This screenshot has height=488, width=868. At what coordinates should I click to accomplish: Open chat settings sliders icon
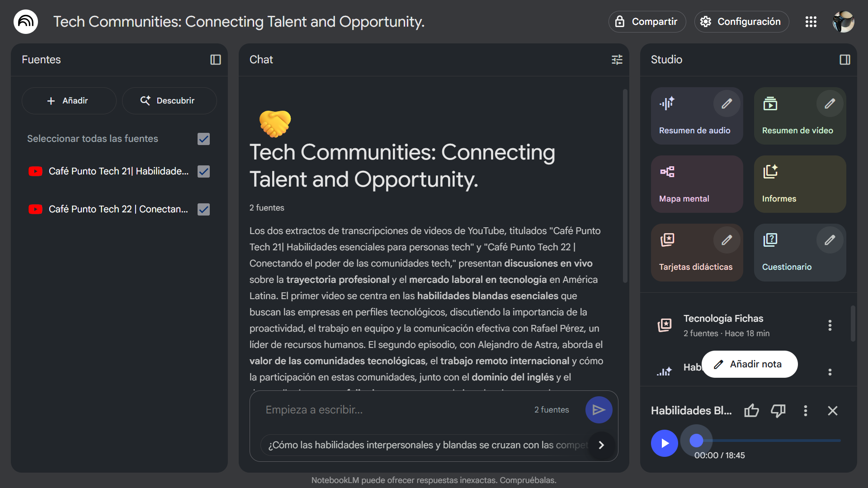tap(617, 60)
